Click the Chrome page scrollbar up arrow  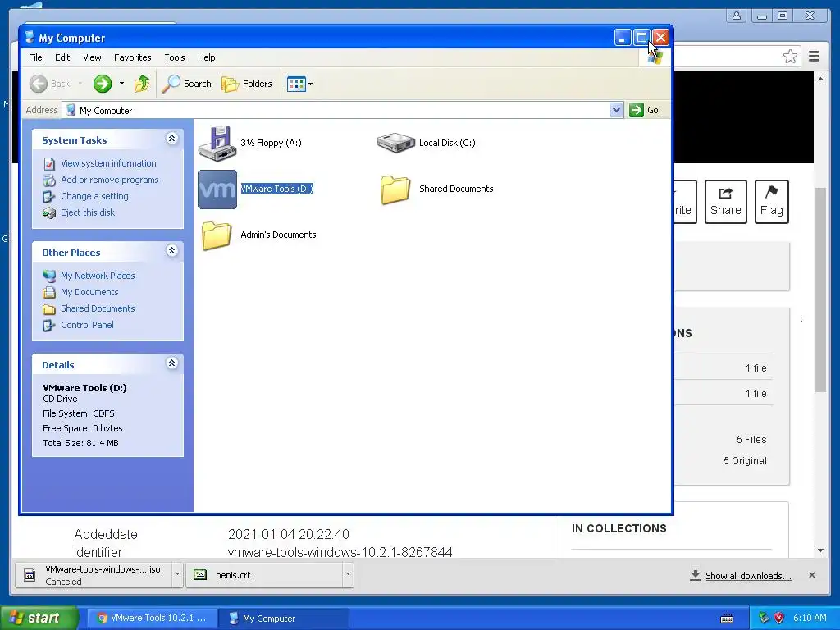coord(820,79)
